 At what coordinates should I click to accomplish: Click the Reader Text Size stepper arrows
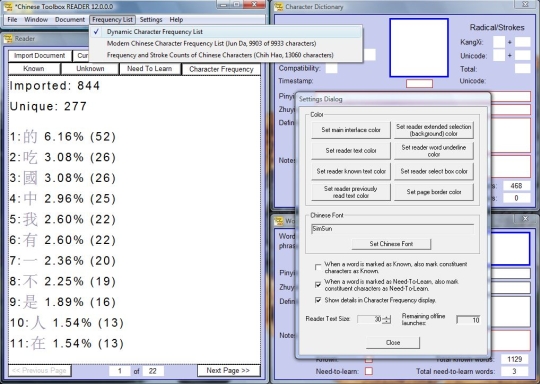[387, 320]
